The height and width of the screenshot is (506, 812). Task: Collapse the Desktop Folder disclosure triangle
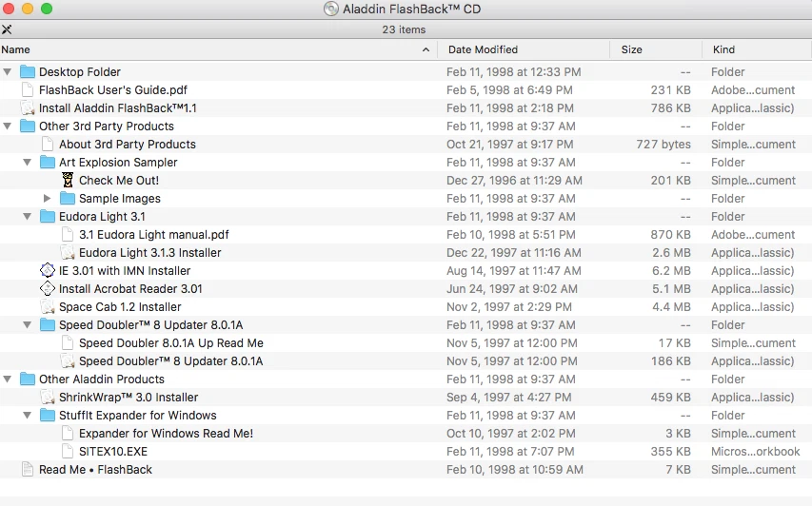click(8, 72)
